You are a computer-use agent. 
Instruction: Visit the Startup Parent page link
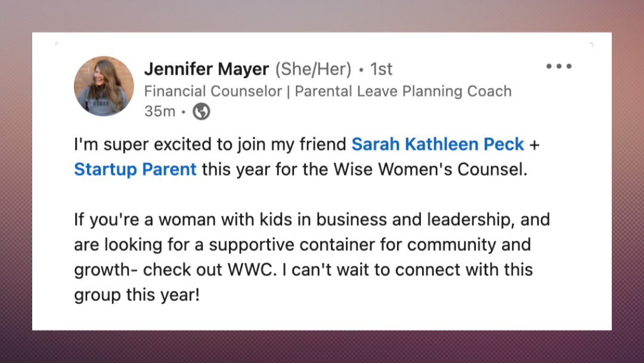[135, 170]
